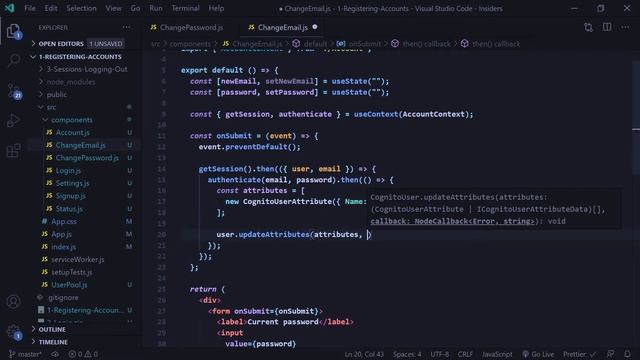Open Problems panel via errors and warnings count
This screenshot has height=360, width=640.
pyautogui.click(x=83, y=354)
